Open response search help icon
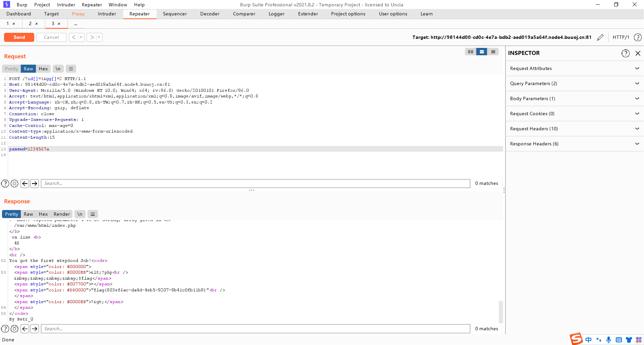This screenshot has height=345, width=644. click(5, 329)
